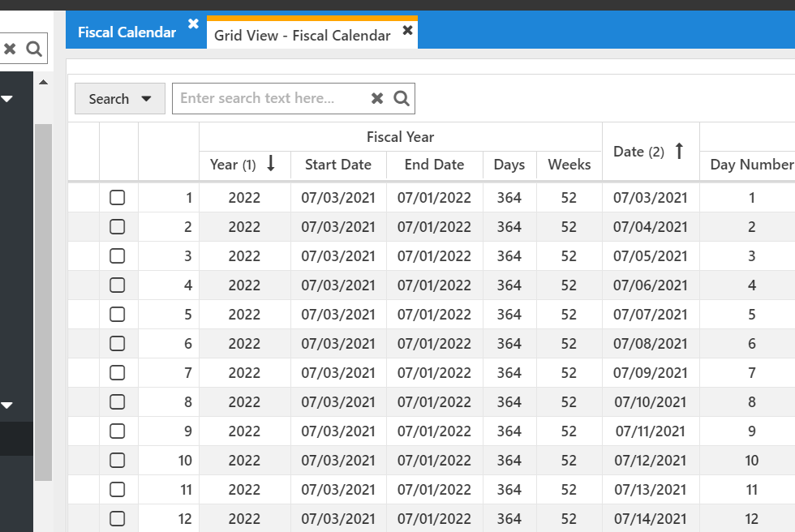Switch to the Fiscal Calendar tab

127,32
